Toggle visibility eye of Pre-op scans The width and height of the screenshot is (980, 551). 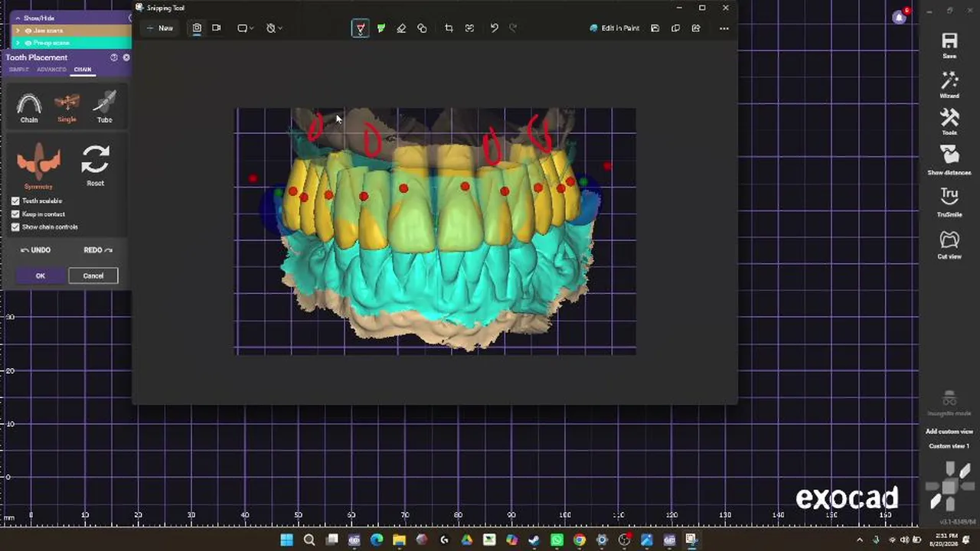28,43
